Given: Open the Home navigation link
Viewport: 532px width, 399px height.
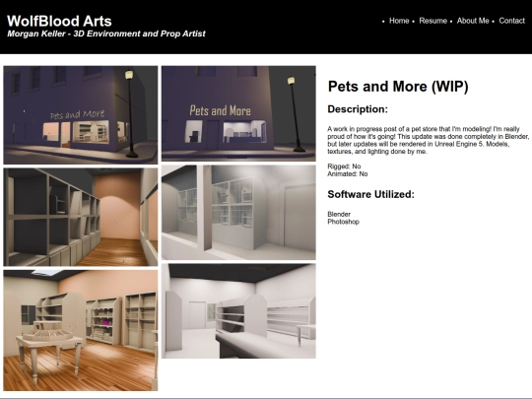Looking at the screenshot, I should click(399, 21).
